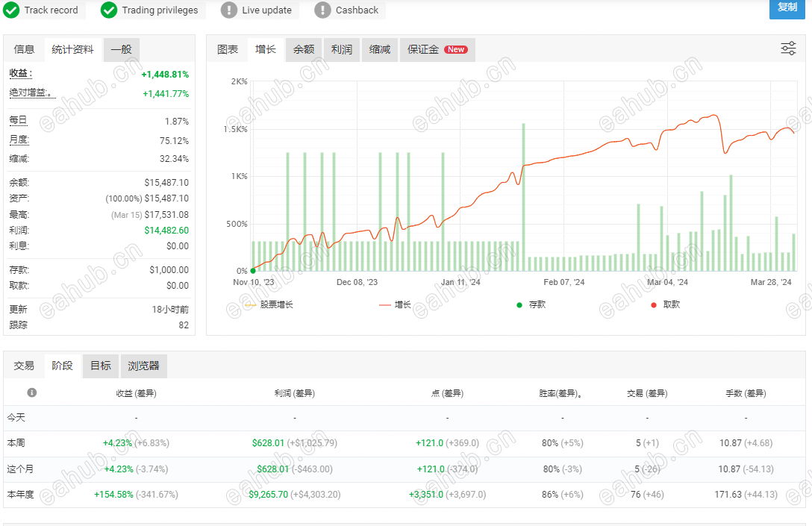The width and height of the screenshot is (812, 526).
Task: Click the tall green bar near late January
Action: tap(524, 197)
